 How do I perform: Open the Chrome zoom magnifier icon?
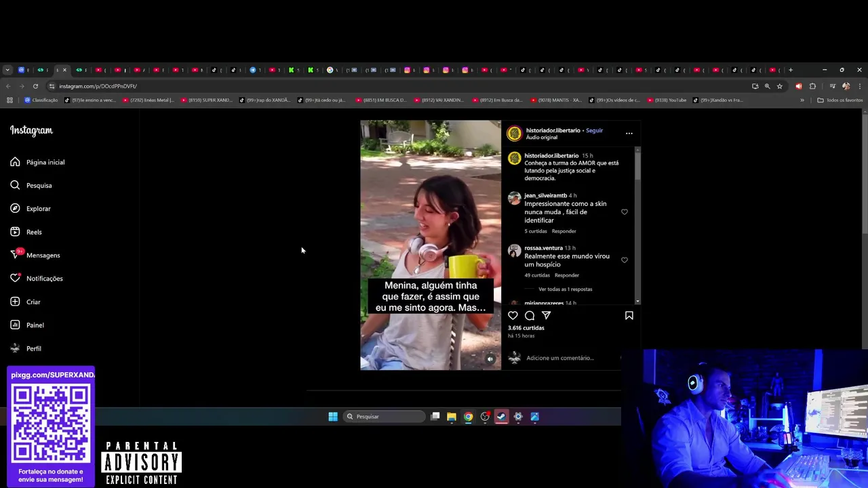click(767, 86)
